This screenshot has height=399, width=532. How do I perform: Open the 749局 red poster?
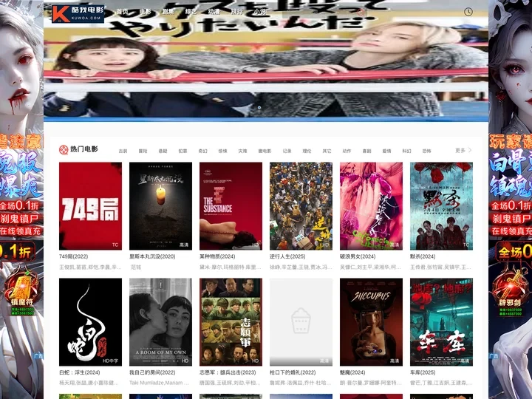[90, 206]
